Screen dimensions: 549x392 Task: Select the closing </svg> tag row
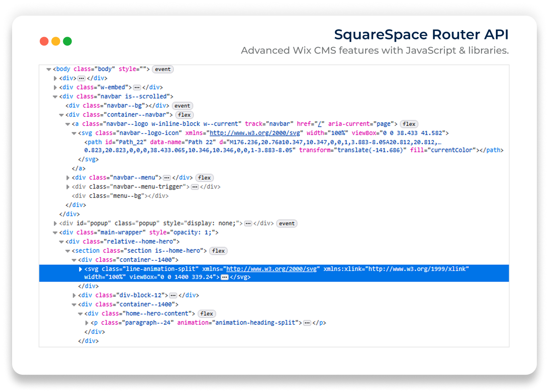click(88, 159)
